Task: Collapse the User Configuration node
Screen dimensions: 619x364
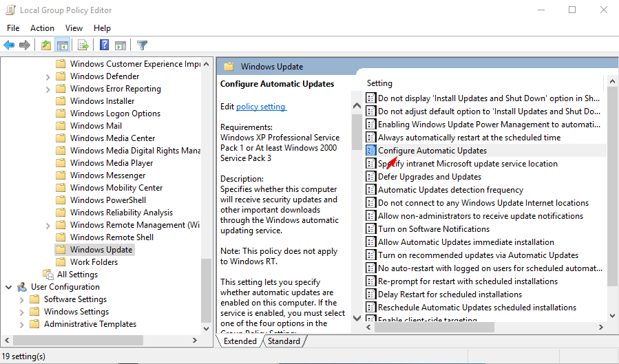Action: (x=9, y=287)
